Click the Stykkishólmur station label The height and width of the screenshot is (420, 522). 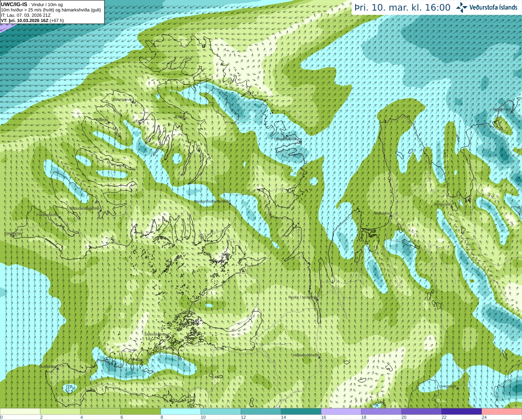[x=155, y=334]
